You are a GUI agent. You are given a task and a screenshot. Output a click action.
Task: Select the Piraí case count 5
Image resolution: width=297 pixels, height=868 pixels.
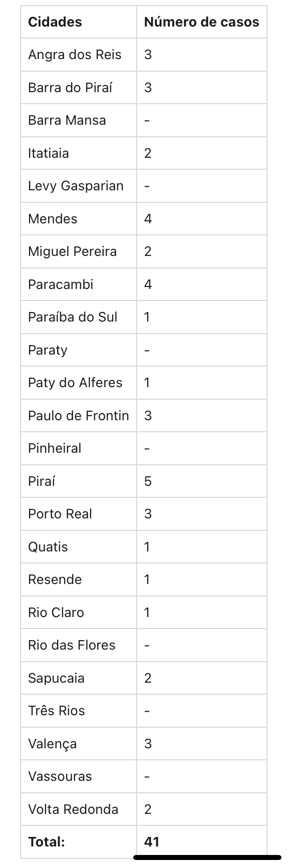(201, 481)
